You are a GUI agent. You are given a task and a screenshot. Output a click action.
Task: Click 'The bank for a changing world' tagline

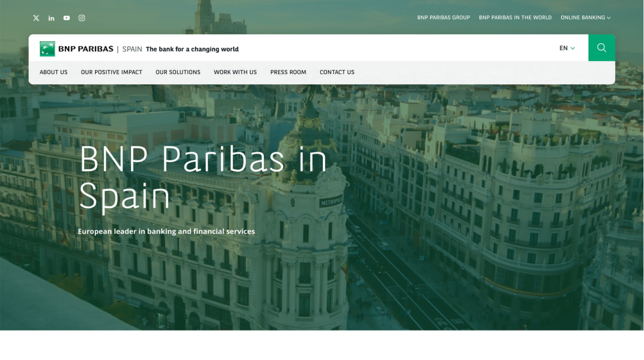point(192,49)
